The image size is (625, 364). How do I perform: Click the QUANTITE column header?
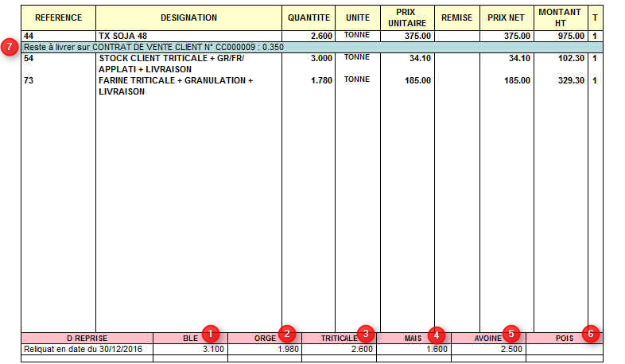tap(309, 17)
